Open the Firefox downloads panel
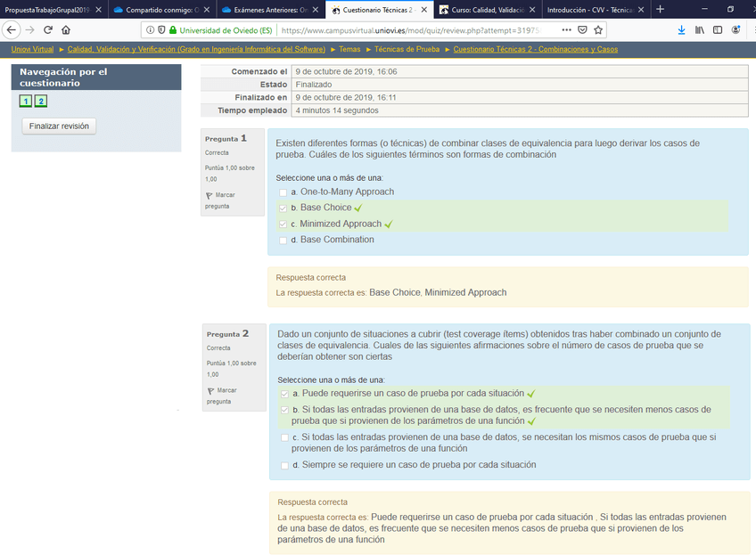The width and height of the screenshot is (756, 555). [x=682, y=29]
